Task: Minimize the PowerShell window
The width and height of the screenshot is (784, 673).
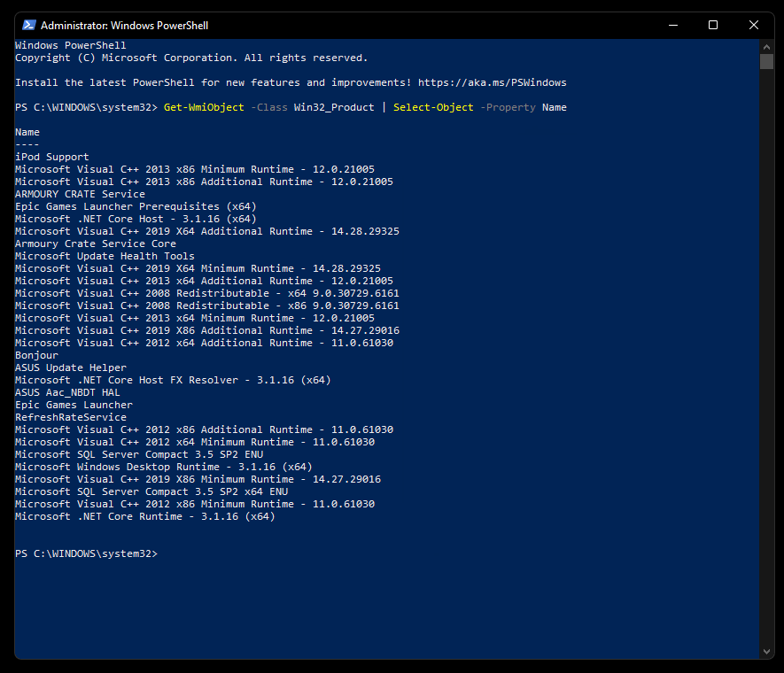Action: [x=673, y=25]
